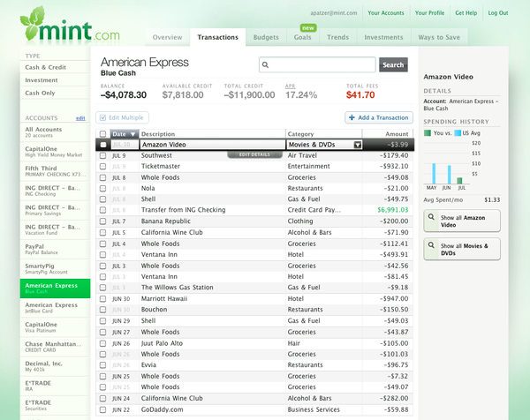Check the Banana Republic transaction checkbox
Viewport: 530px width, 420px height.
[103, 221]
